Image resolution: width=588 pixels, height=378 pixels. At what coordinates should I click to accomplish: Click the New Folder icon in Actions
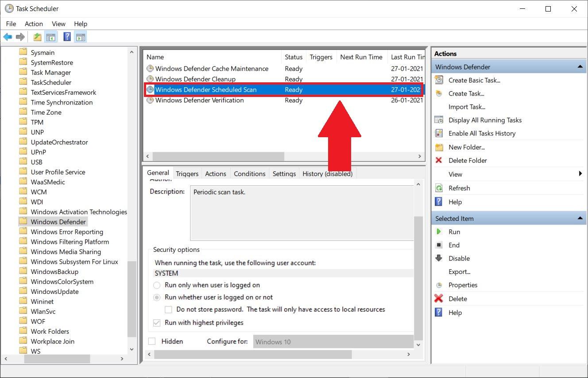(x=439, y=147)
